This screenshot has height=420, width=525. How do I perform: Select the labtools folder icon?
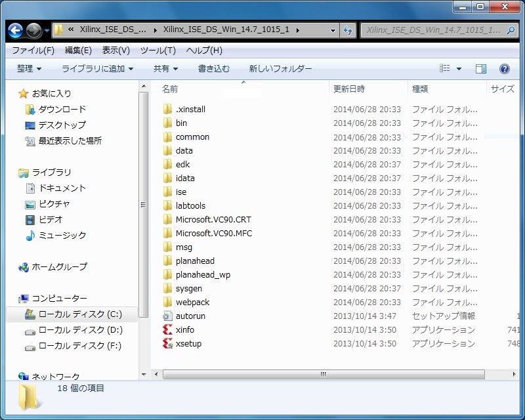pos(167,205)
